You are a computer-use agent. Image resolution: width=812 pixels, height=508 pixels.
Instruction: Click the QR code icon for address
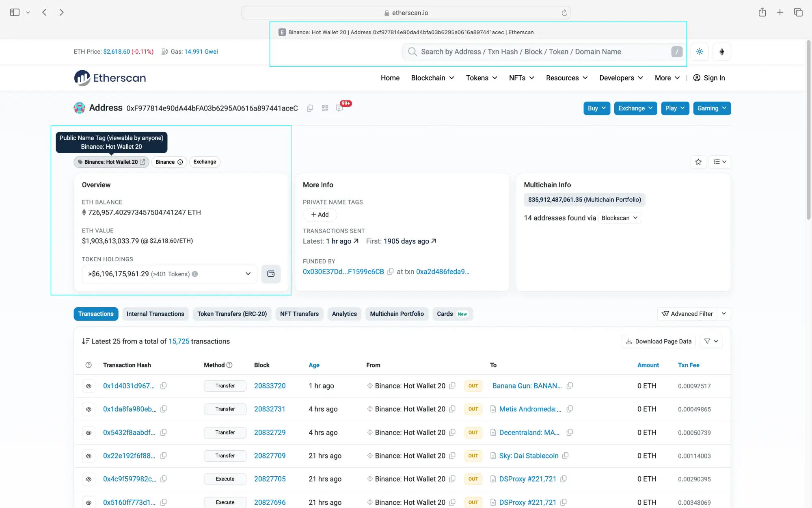click(324, 108)
